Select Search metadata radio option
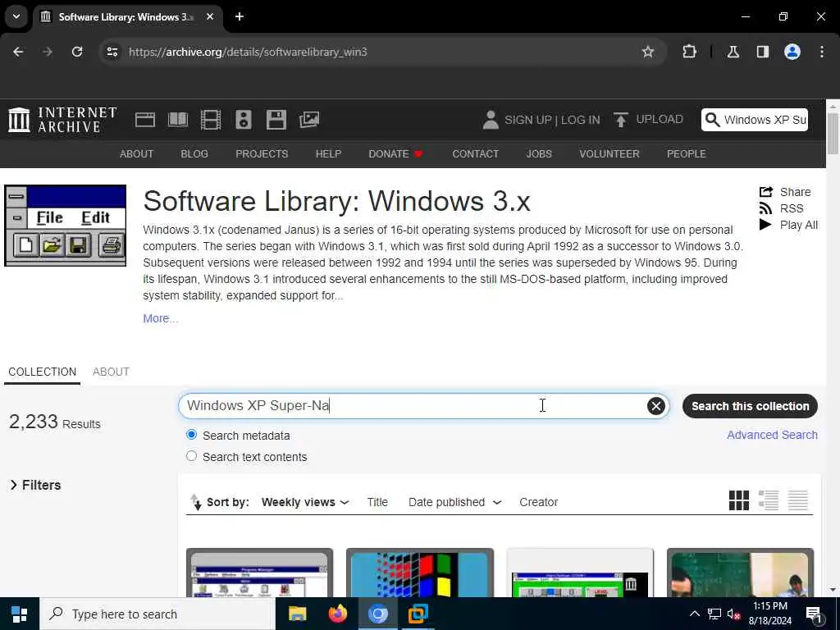 click(191, 435)
